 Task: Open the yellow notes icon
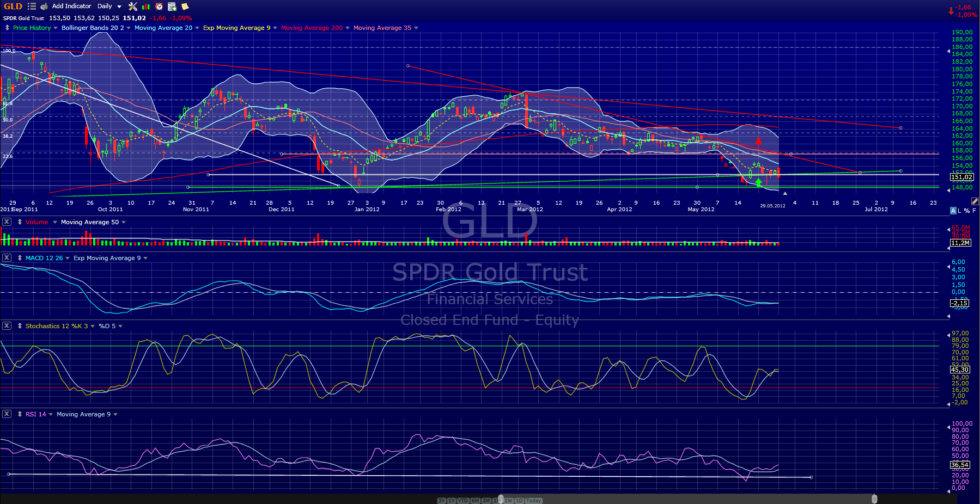(185, 7)
